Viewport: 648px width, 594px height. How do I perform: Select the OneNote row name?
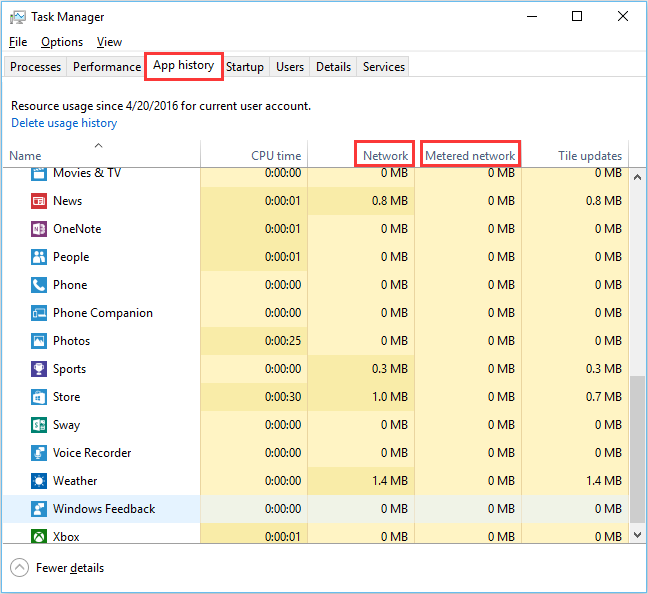[77, 229]
